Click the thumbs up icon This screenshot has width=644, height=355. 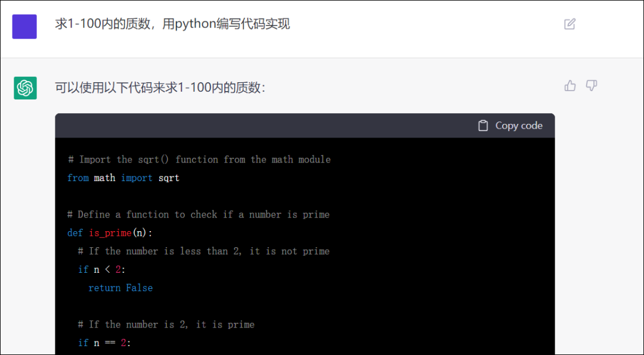point(570,86)
